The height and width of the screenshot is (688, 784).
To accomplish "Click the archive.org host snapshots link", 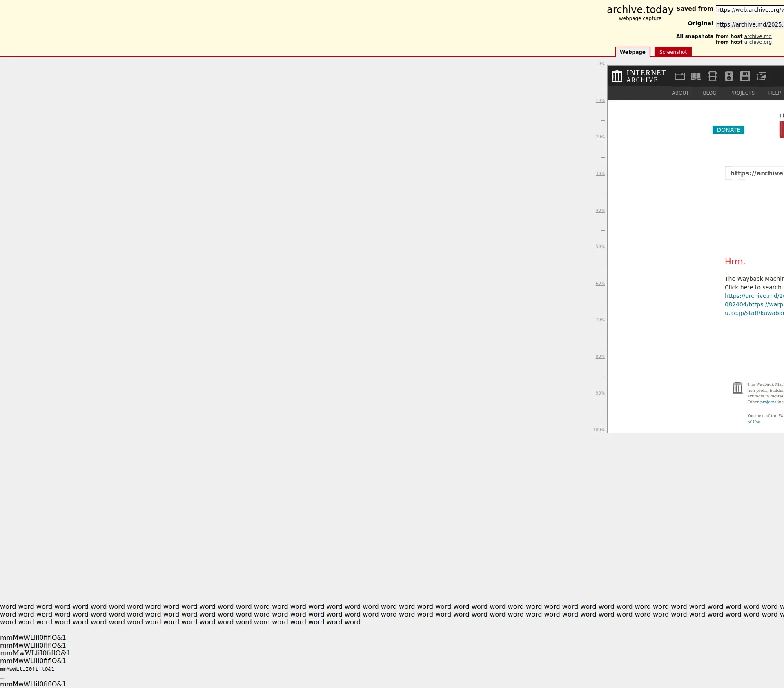I will (757, 42).
